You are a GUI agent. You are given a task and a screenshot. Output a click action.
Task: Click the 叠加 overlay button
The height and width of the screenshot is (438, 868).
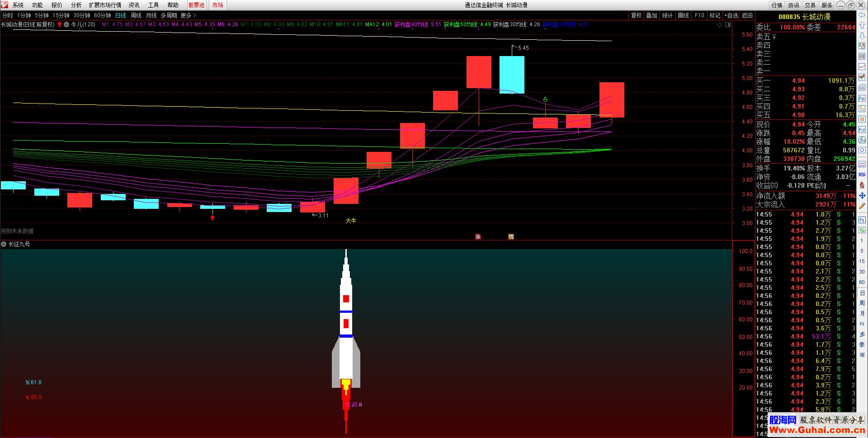pyautogui.click(x=652, y=15)
